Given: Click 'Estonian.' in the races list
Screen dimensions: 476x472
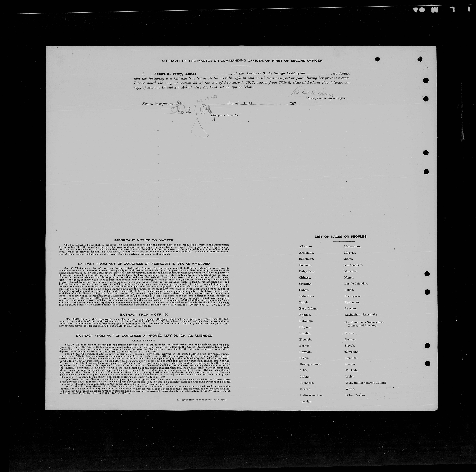Looking at the screenshot, I should coord(306,321).
